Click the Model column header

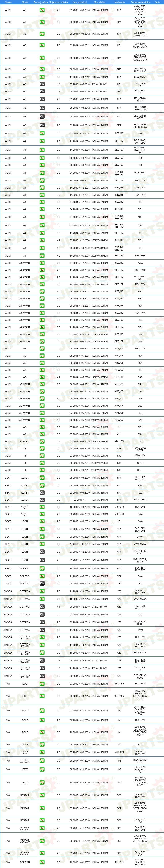[x=25, y=2]
